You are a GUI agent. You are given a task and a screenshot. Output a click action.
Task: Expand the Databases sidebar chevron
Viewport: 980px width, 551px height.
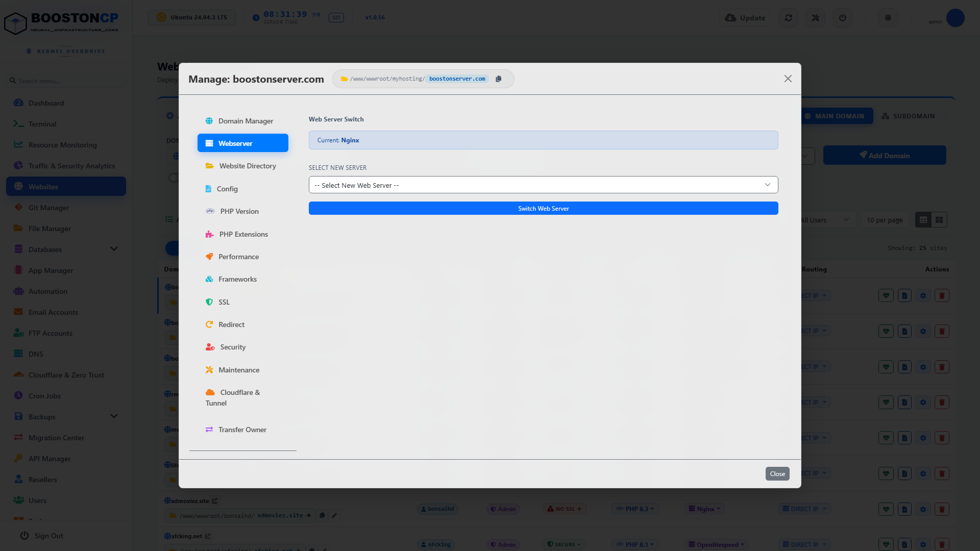click(x=114, y=249)
